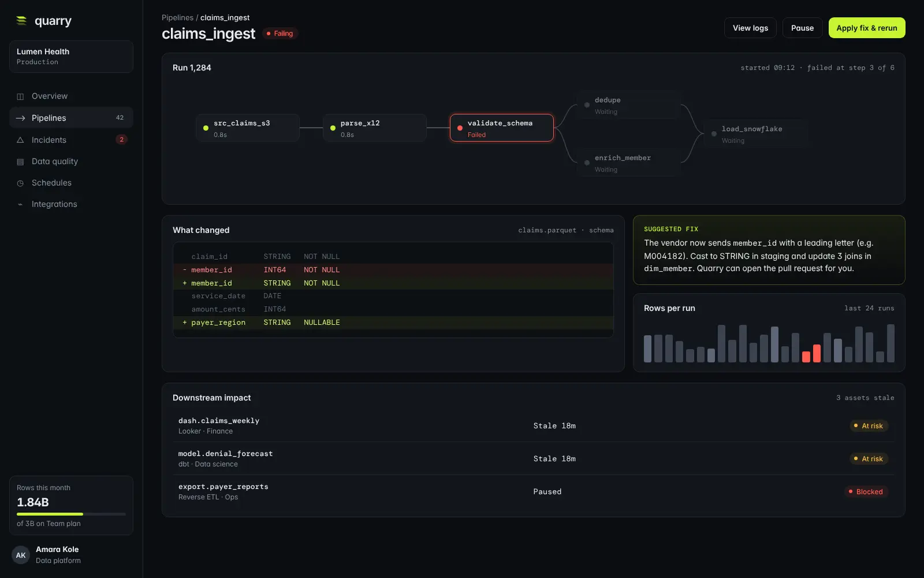924x578 pixels.
Task: Click Apply fix & rerun
Action: (x=867, y=28)
